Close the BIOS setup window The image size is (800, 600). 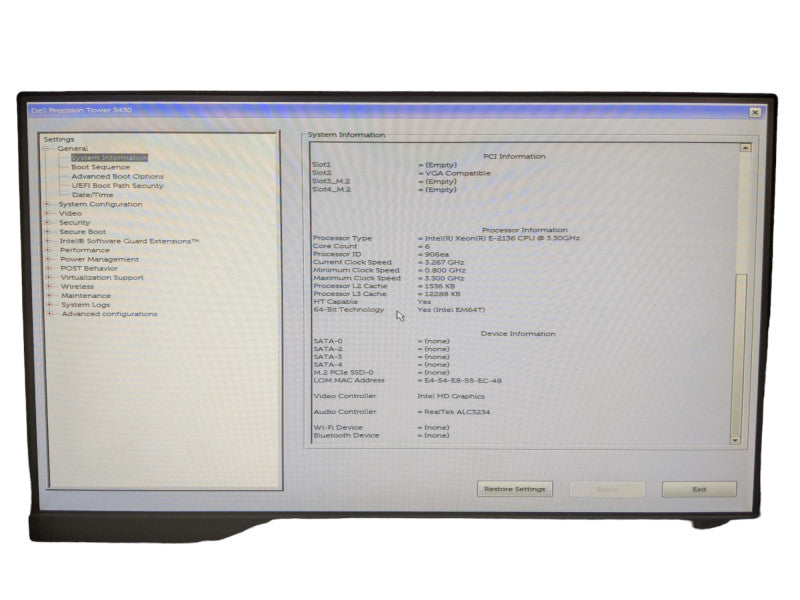click(755, 112)
